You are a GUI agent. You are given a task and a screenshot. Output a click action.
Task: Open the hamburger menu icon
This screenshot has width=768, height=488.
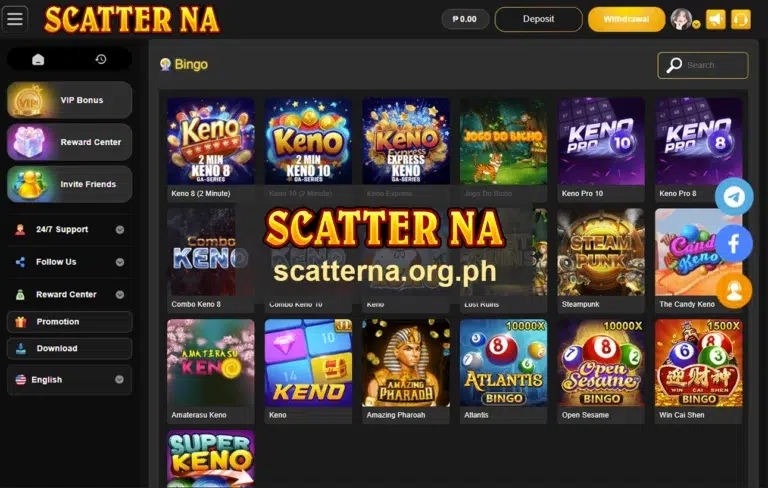[15, 19]
